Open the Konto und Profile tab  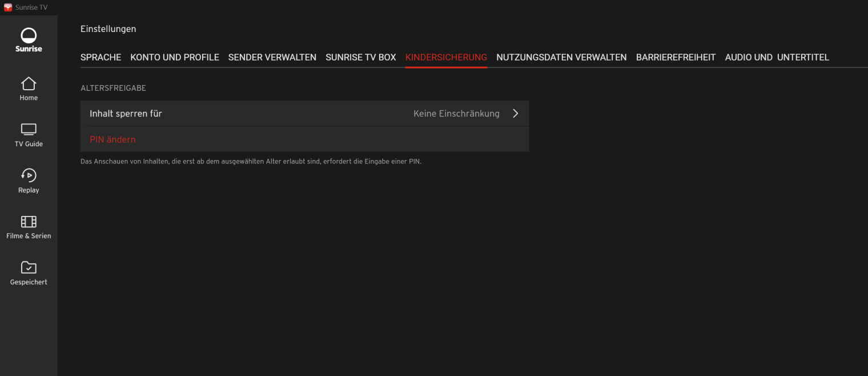pyautogui.click(x=175, y=57)
